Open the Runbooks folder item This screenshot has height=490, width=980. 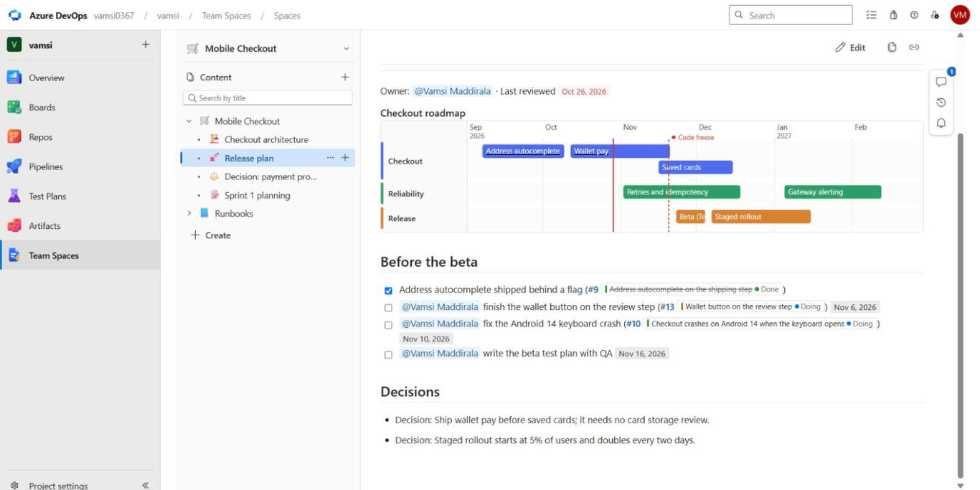coord(234,213)
